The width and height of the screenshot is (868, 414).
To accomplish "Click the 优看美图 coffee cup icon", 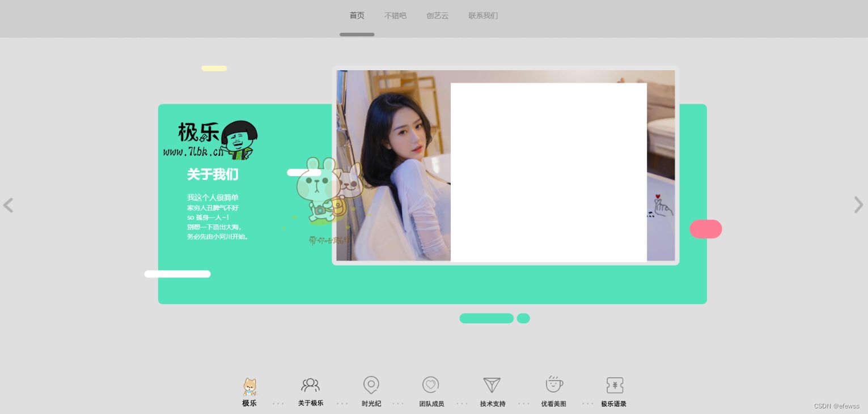I will [x=554, y=385].
